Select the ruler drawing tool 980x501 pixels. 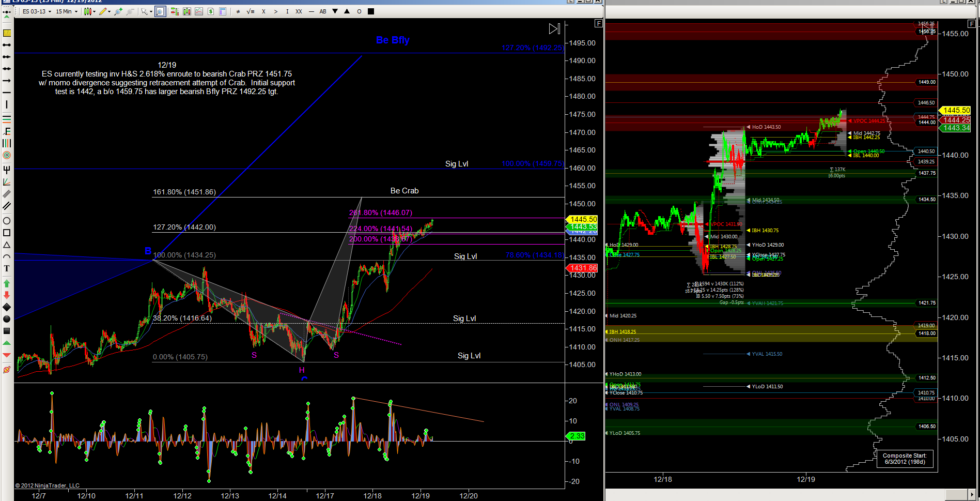click(x=7, y=33)
